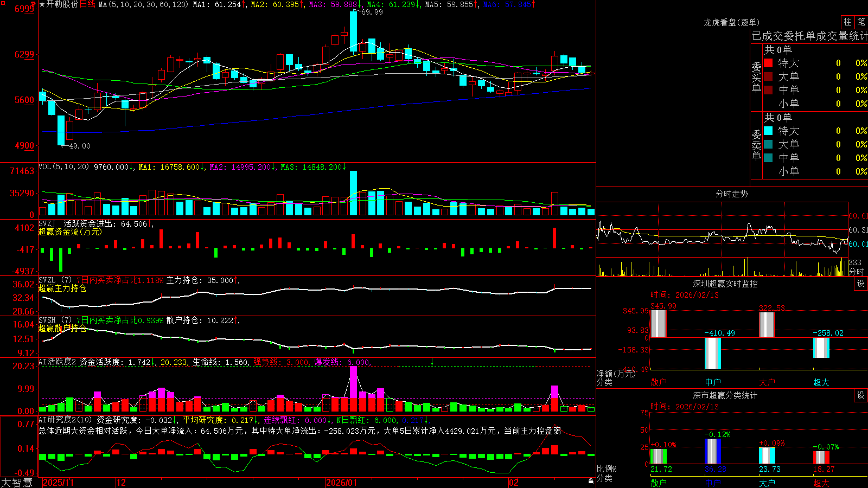
Task: Click the teal 中单 sell order swatch
Action: [768, 158]
